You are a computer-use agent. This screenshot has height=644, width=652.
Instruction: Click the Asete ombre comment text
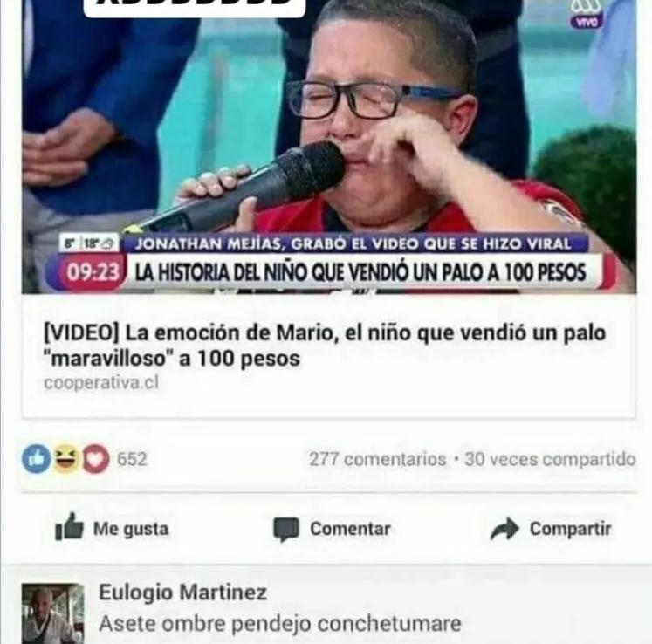point(280,624)
